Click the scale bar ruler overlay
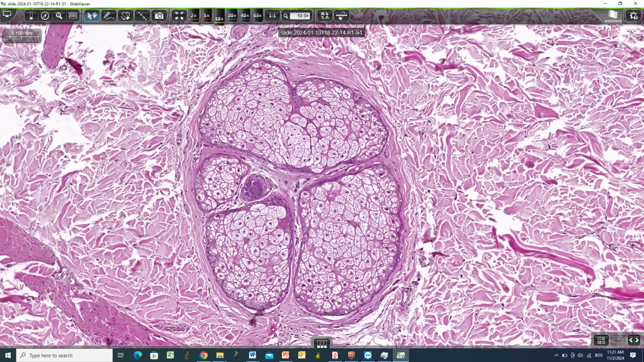 coord(22,36)
